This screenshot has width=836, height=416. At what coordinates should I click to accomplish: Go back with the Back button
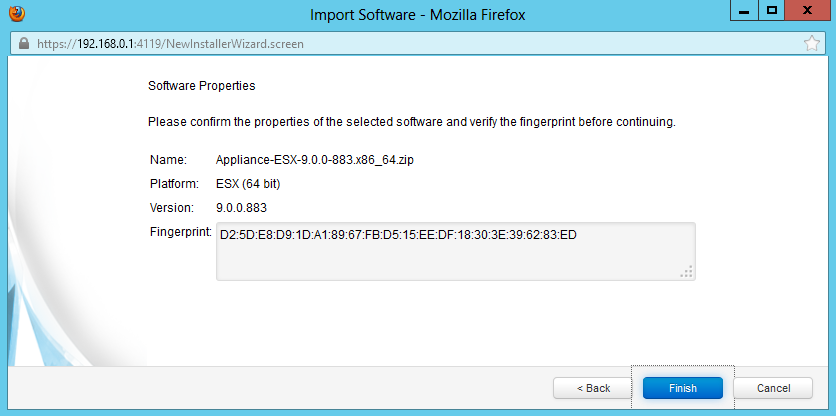tap(593, 388)
